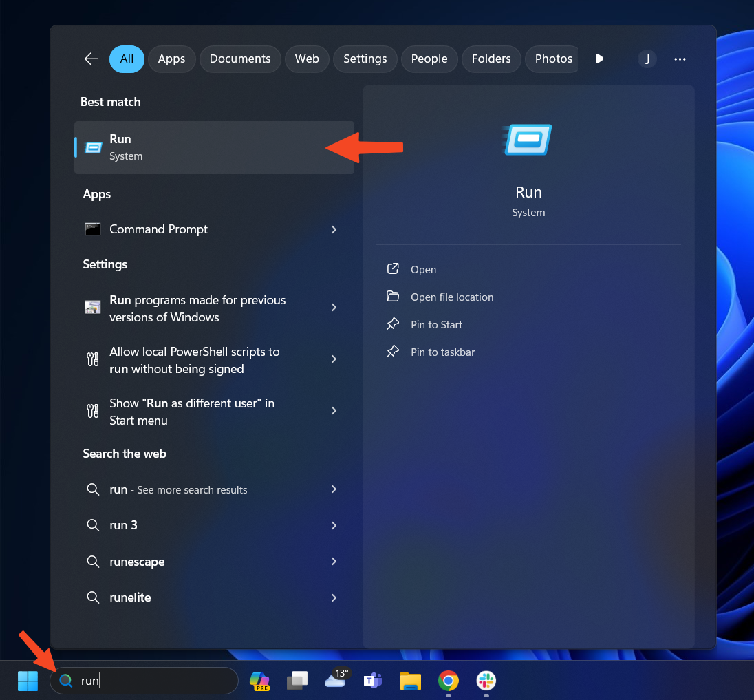Open Allow local PowerShell scripts setting

tap(214, 360)
